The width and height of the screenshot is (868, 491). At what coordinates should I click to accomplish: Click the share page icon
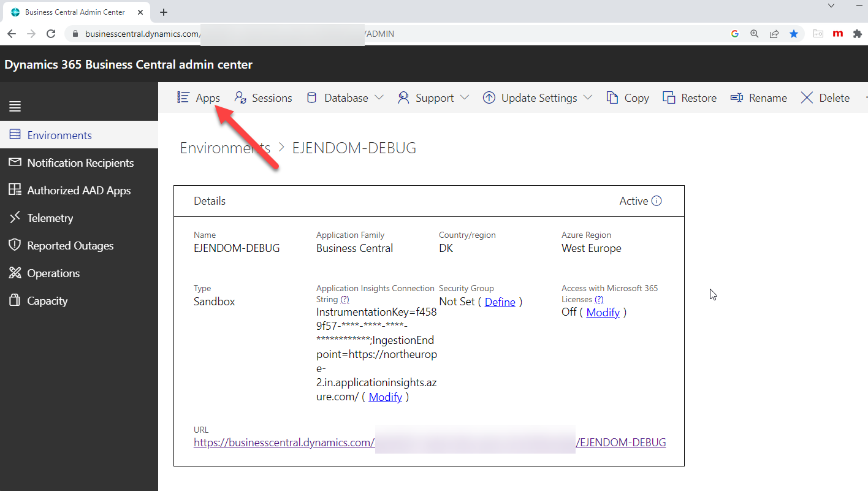click(774, 34)
